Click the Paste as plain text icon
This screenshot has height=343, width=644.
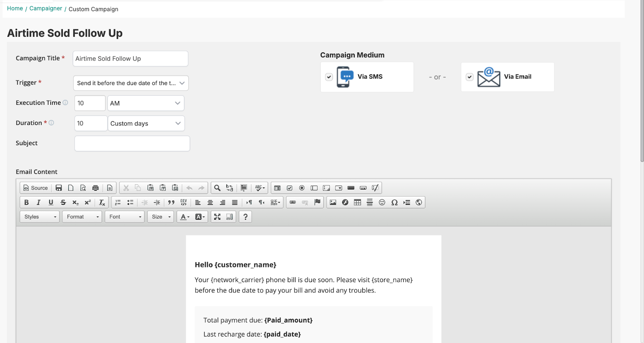[163, 188]
